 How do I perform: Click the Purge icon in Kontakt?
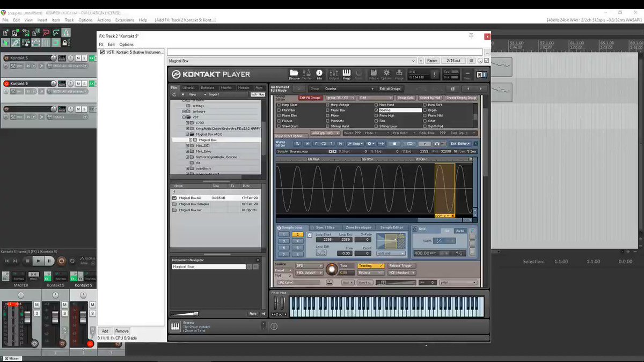pos(399,74)
